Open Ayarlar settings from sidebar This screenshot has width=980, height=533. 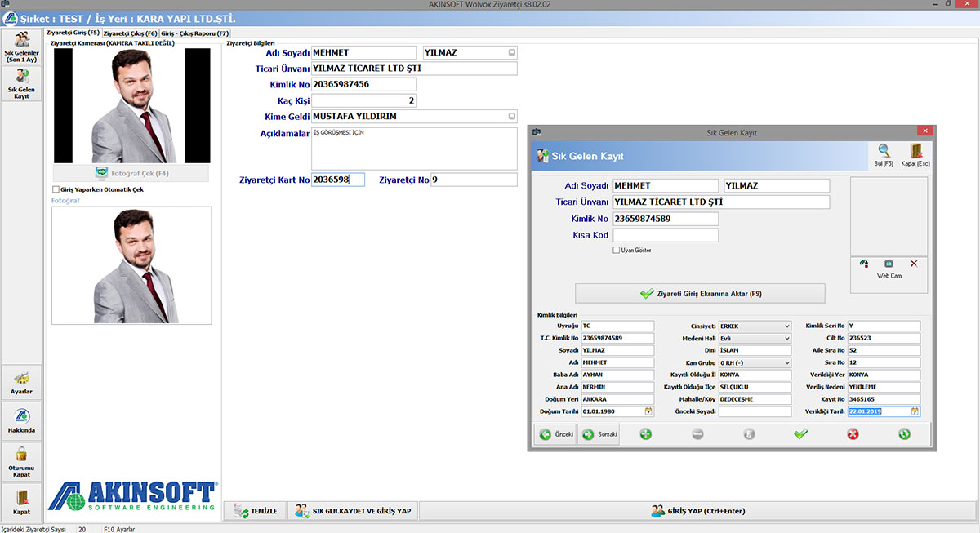coord(21,383)
